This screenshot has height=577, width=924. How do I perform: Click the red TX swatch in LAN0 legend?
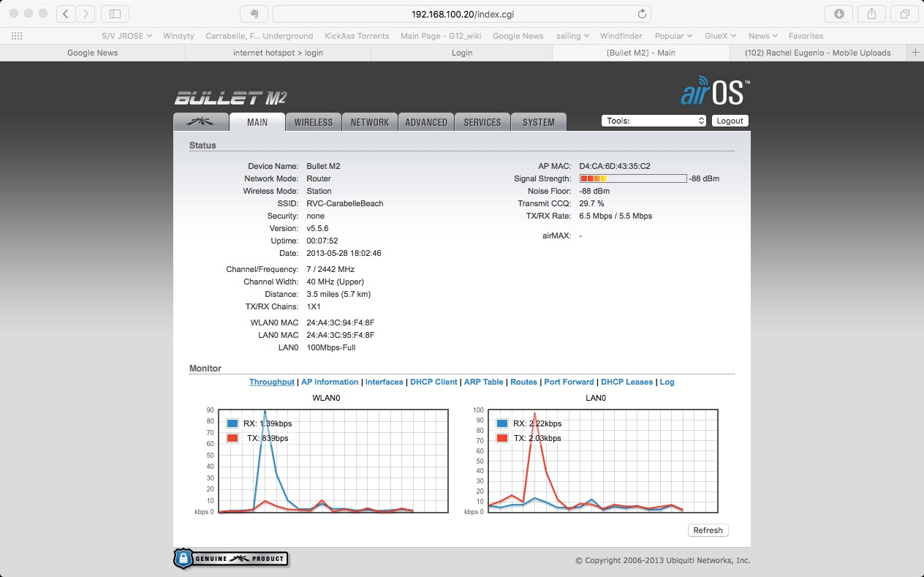tap(501, 438)
